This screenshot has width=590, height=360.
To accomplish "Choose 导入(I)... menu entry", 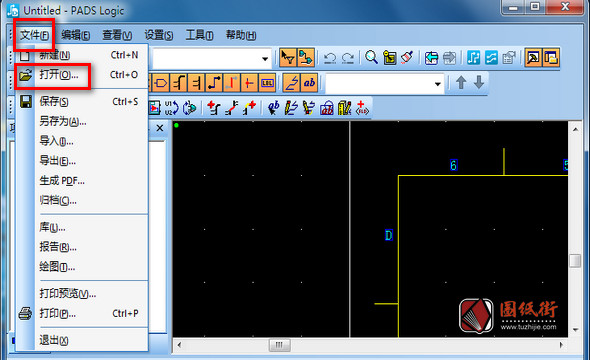I will click(x=82, y=141).
